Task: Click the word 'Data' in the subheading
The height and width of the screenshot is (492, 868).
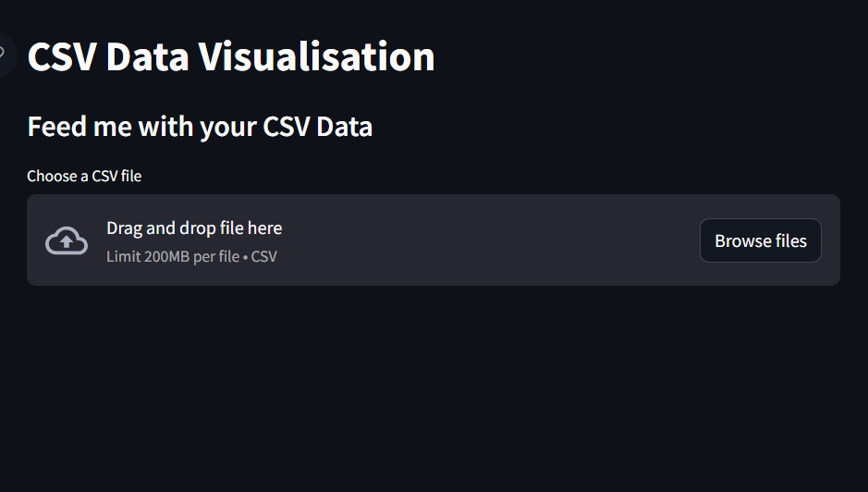Action: (x=344, y=127)
